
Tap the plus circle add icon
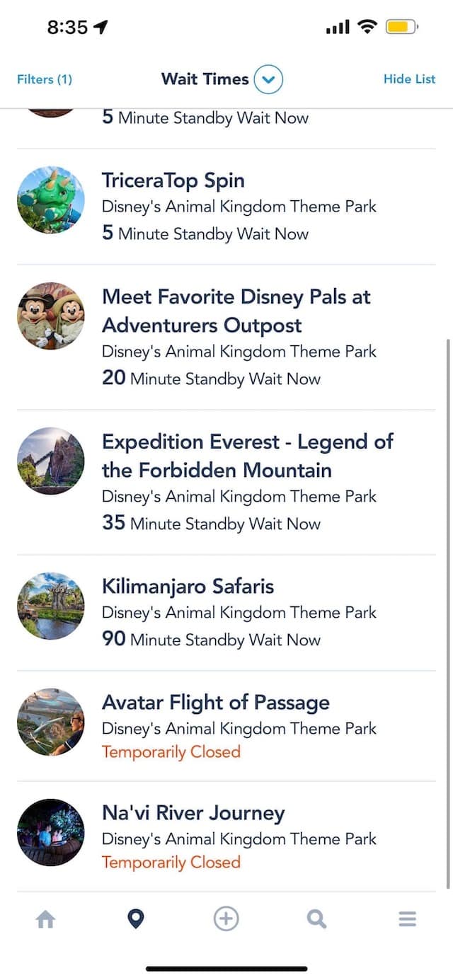(226, 919)
